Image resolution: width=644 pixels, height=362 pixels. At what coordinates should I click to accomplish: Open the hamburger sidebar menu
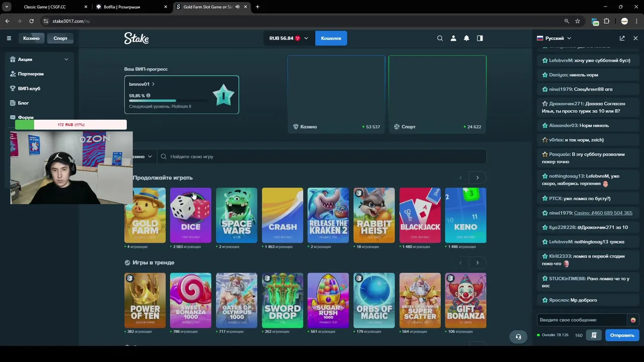[x=9, y=38]
